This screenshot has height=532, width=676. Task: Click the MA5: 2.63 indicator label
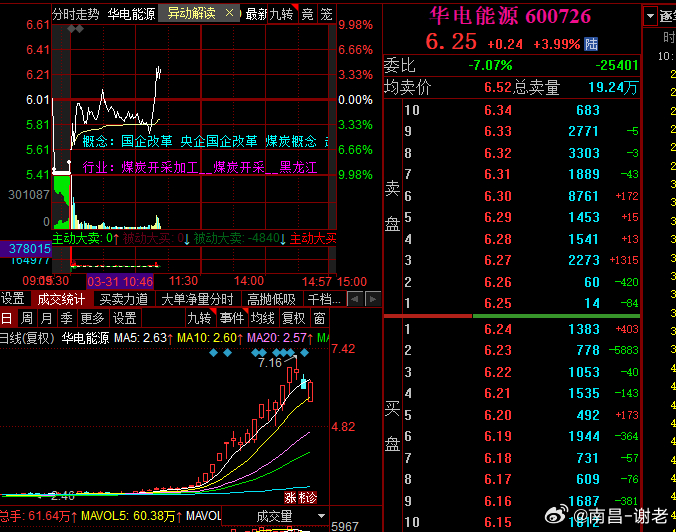(x=143, y=338)
